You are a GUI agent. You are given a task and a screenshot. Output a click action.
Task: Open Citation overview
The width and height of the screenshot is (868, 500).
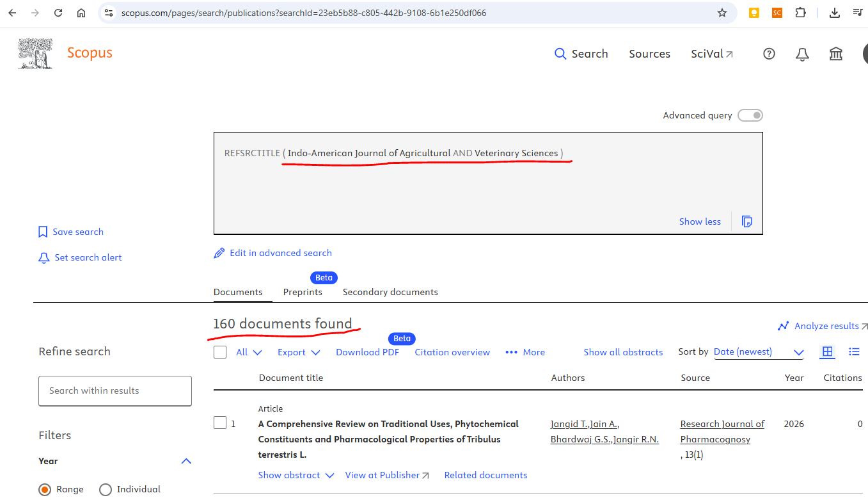452,352
